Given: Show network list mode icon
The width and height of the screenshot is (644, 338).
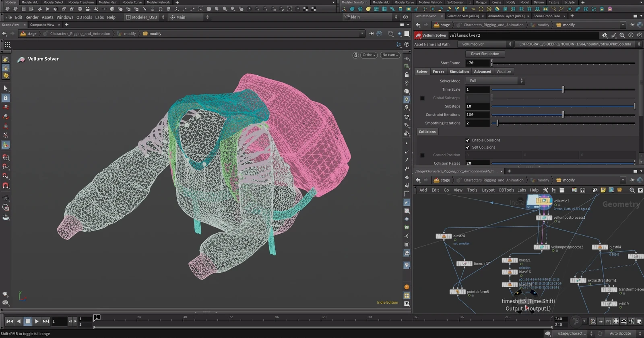Looking at the screenshot, I should click(561, 190).
